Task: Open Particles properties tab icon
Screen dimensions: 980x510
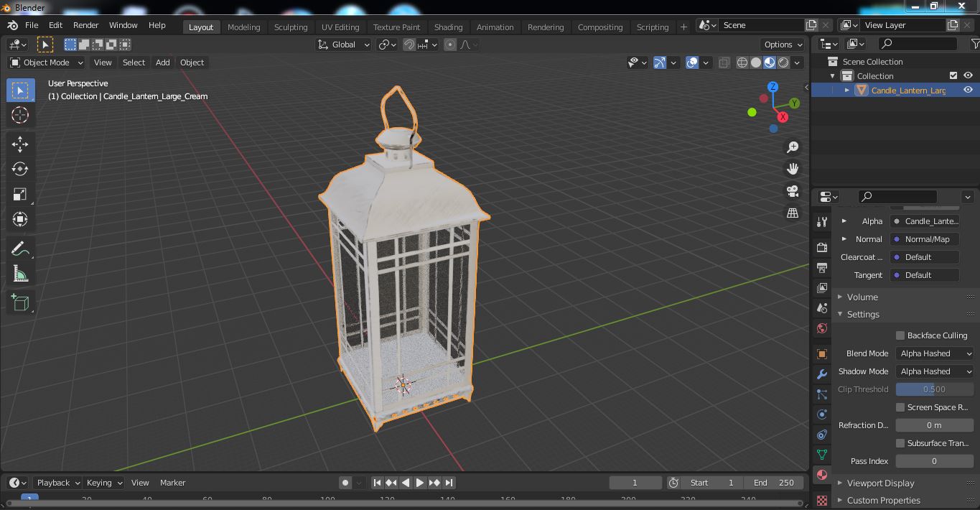Action: [x=822, y=394]
